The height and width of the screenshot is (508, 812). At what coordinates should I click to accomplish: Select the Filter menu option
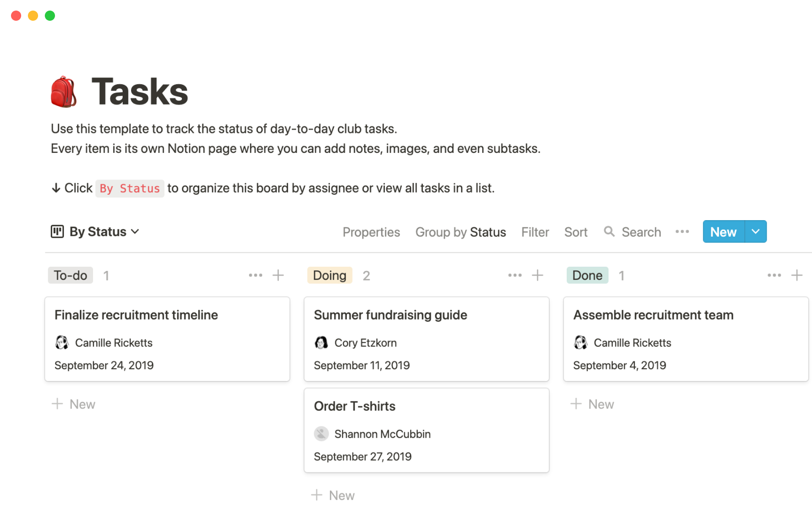(x=534, y=231)
